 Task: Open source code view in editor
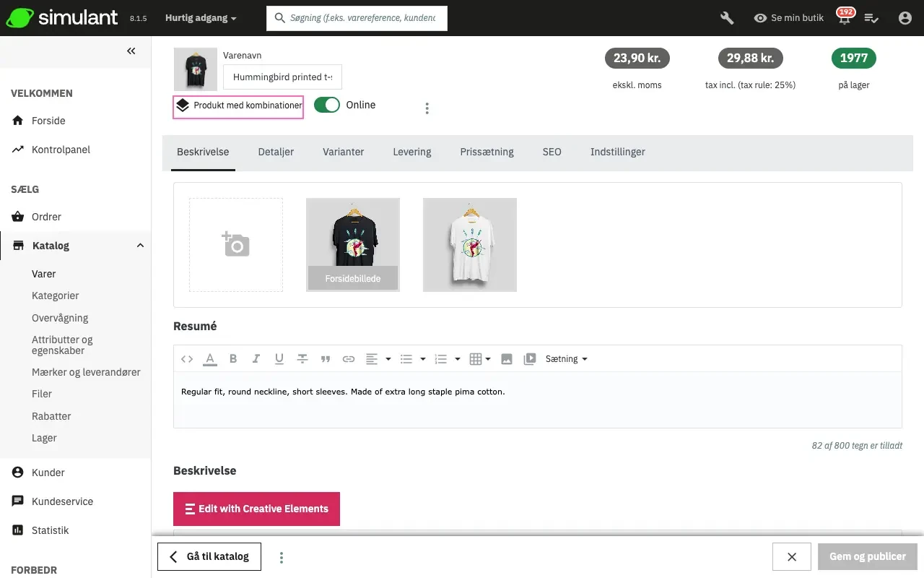[187, 359]
